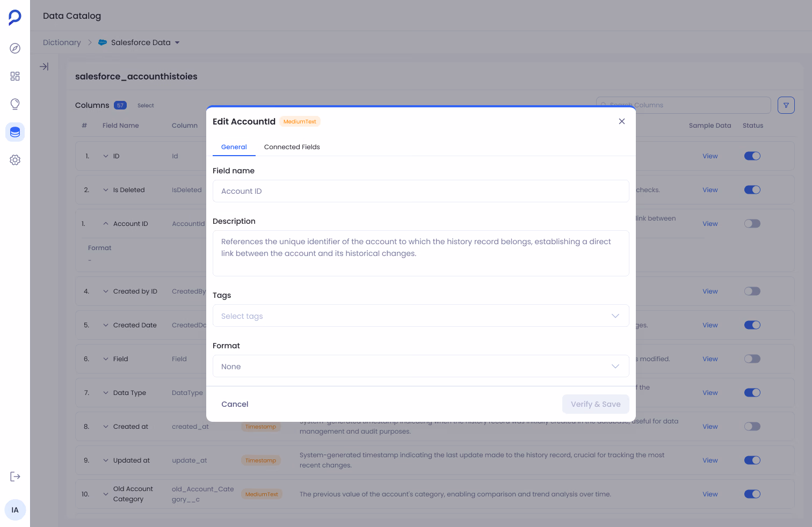The image size is (812, 527).
Task: Click into the Description text area
Action: pyautogui.click(x=421, y=253)
